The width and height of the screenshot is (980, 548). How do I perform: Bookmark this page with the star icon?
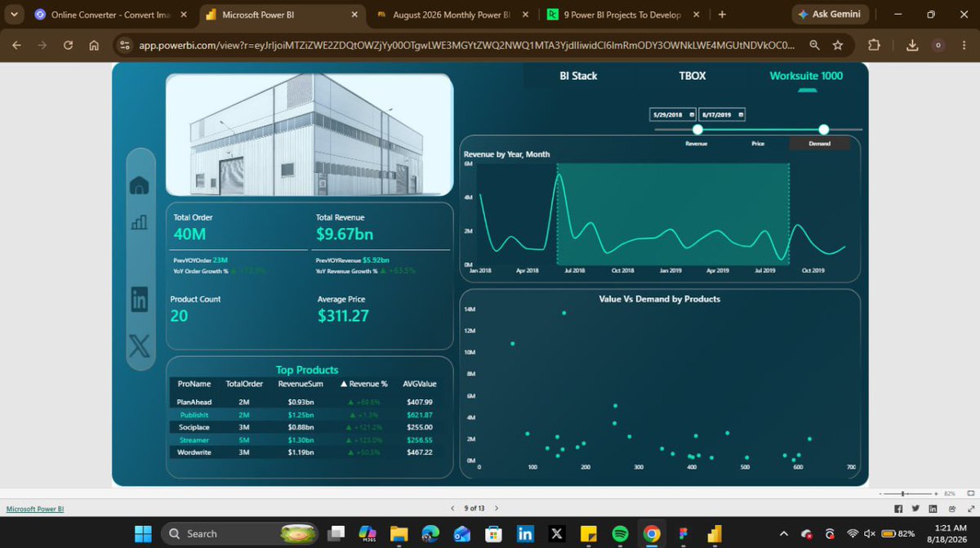pyautogui.click(x=838, y=46)
